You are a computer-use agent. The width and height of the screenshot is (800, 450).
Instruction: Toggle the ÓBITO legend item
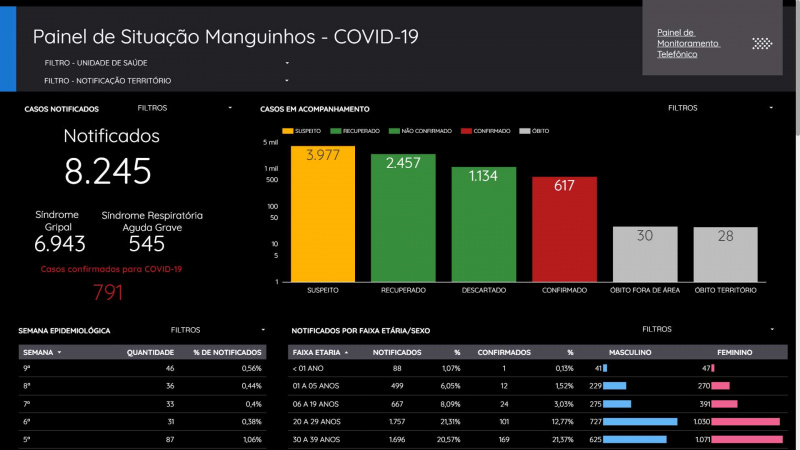click(x=535, y=130)
